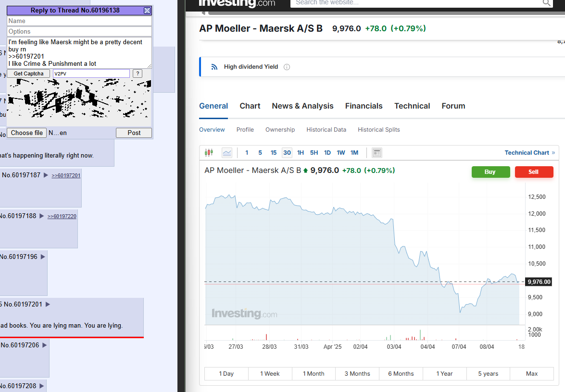Viewport: 565px width, 392px height.
Task: Switch to the General tab
Action: pyautogui.click(x=213, y=106)
